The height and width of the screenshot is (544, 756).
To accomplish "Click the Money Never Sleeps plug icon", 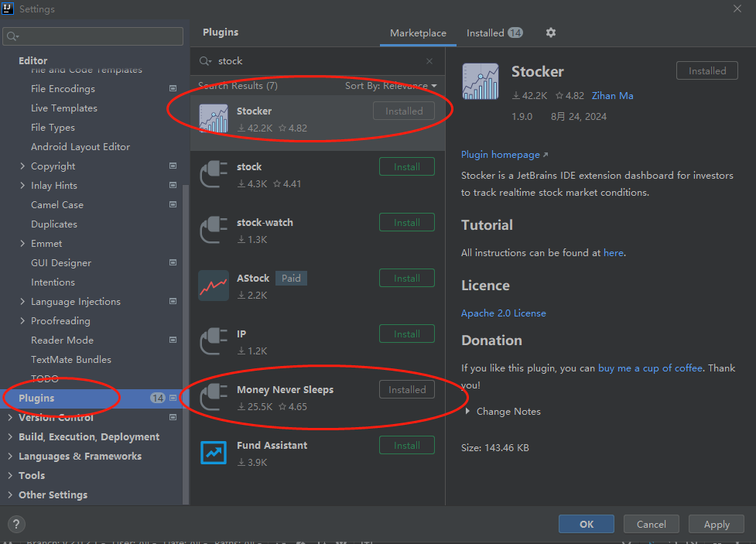I will [214, 397].
